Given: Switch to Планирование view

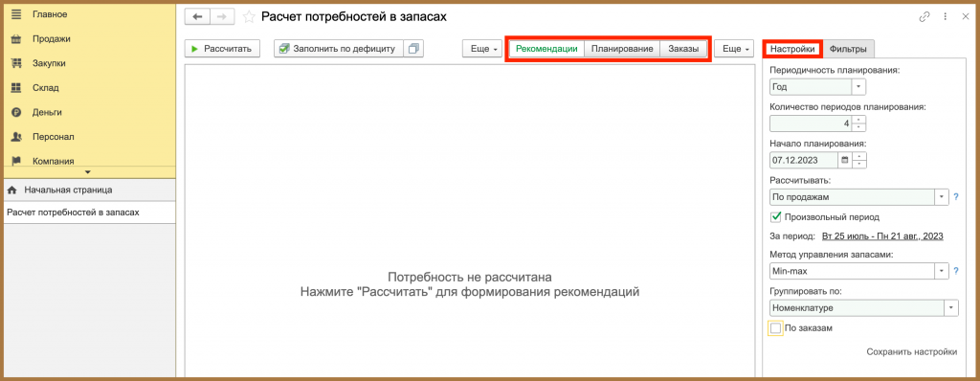Looking at the screenshot, I should pos(622,49).
